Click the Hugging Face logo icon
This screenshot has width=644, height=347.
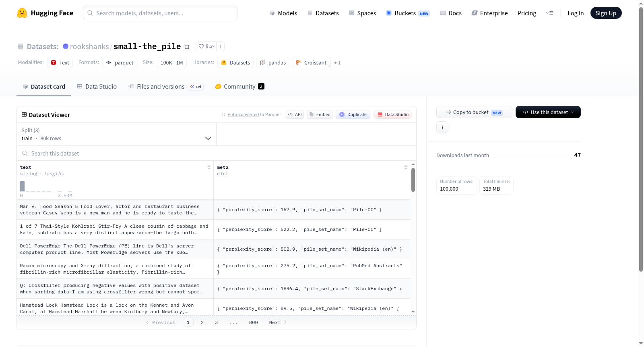click(x=22, y=13)
